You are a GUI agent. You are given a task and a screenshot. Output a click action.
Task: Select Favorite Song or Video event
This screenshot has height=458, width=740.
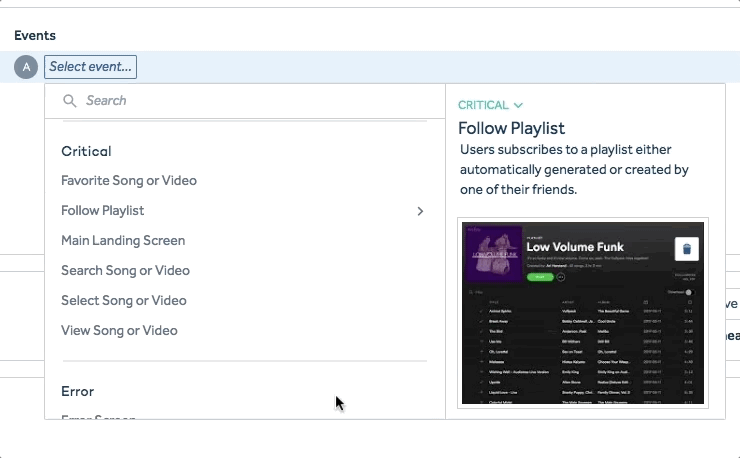[129, 180]
